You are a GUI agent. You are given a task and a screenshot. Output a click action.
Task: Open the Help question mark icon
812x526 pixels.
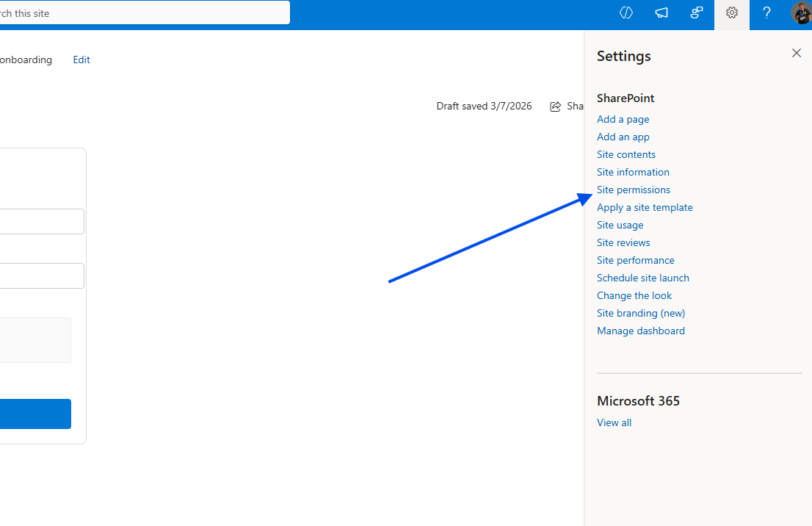point(766,12)
